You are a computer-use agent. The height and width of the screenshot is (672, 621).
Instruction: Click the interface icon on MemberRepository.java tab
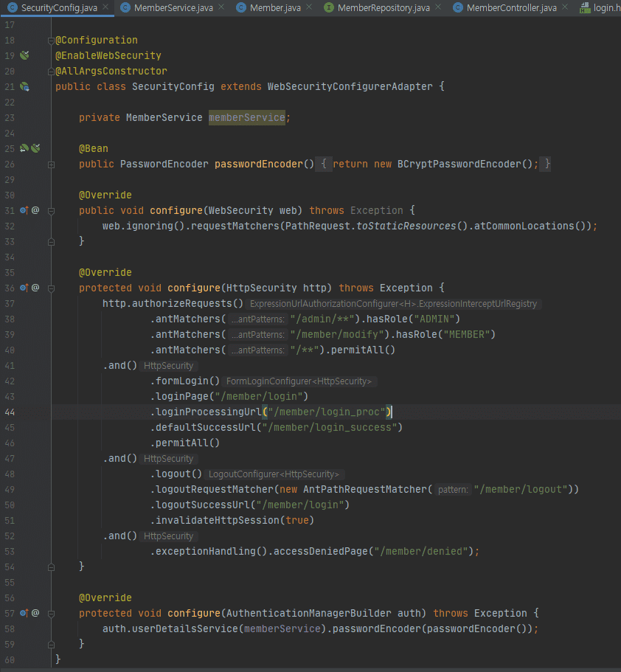pos(329,7)
